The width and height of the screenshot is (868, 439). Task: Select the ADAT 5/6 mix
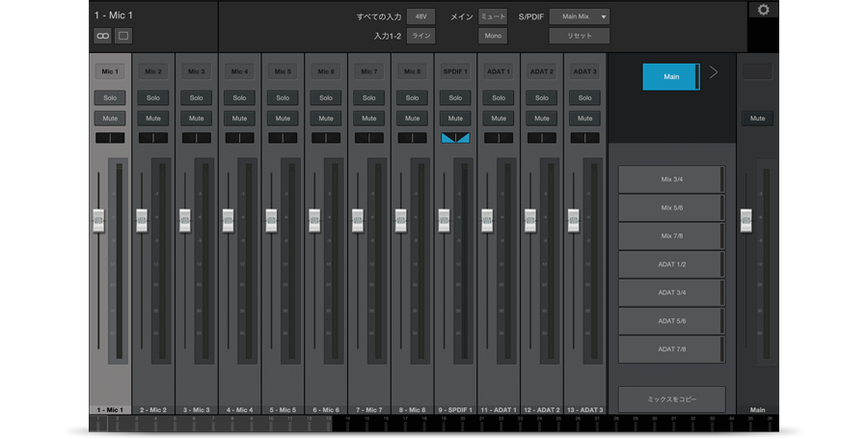tap(671, 320)
